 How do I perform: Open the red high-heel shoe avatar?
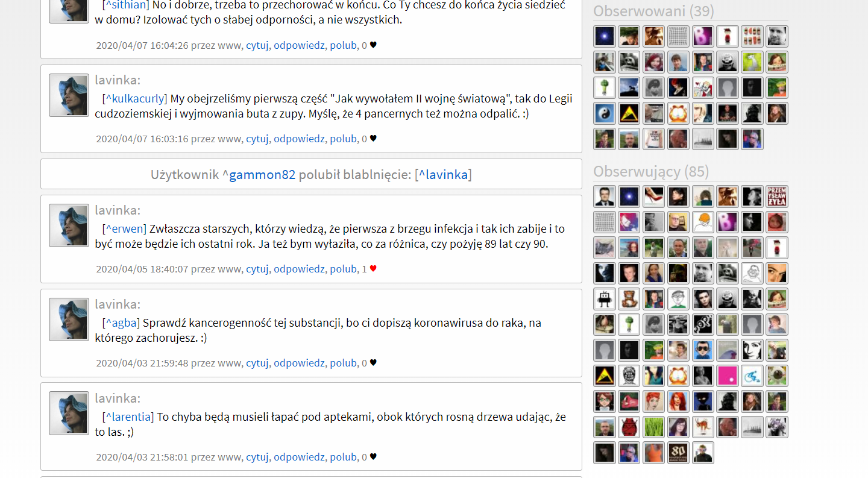coord(654,197)
